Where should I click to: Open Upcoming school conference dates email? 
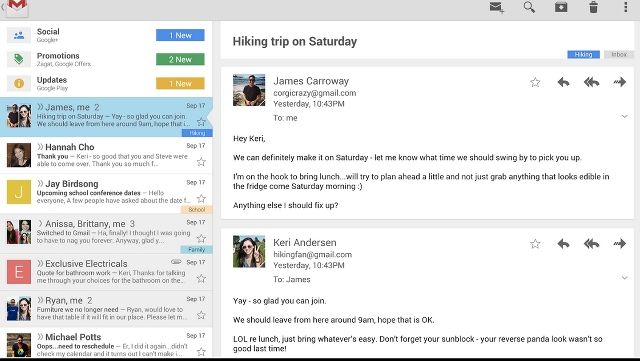pos(106,194)
